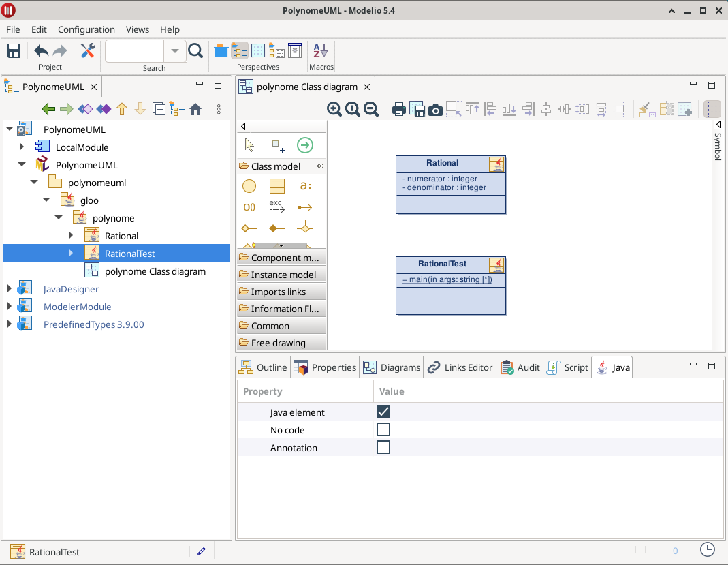Expand the JavaDesigner module node

(10, 288)
